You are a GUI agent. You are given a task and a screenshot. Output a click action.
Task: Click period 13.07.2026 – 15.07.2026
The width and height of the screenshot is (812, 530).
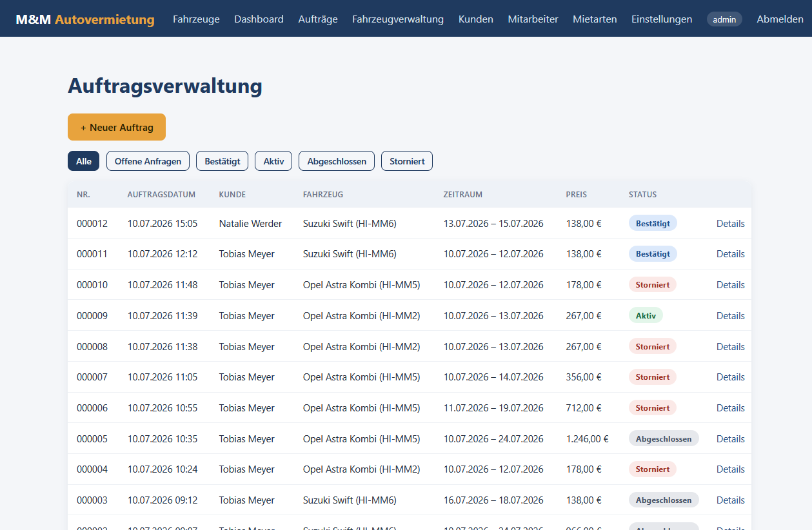tap(493, 224)
